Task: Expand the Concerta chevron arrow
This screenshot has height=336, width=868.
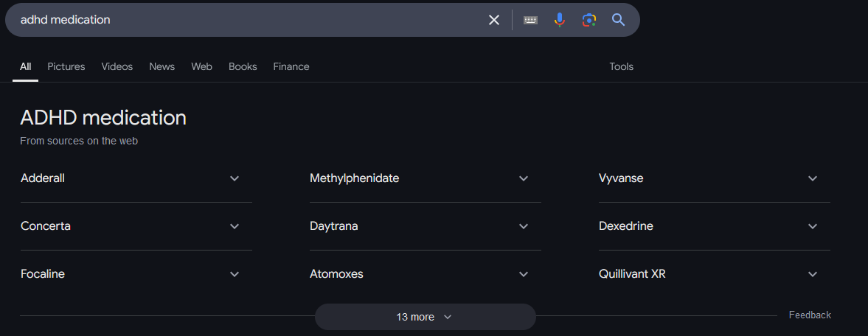Action: coord(235,226)
